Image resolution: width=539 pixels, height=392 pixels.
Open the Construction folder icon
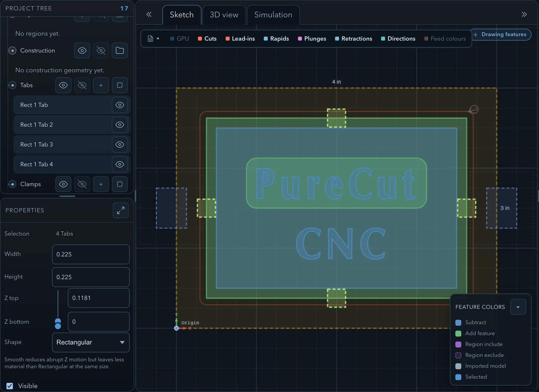point(120,50)
